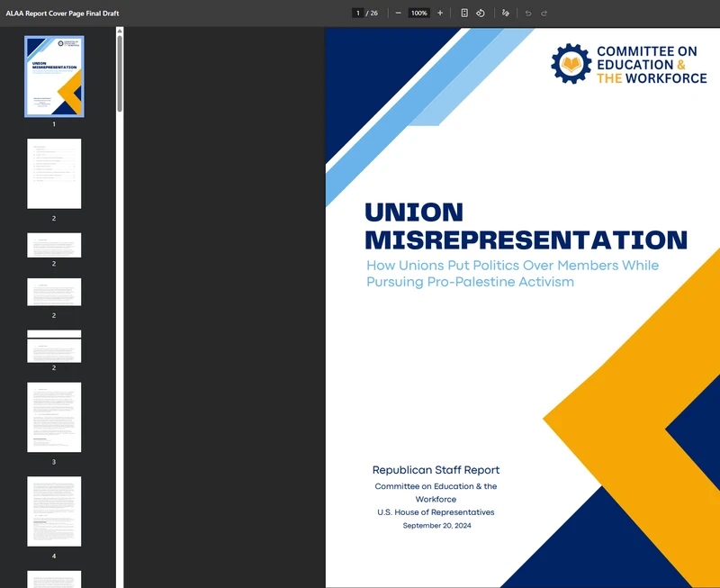
Task: Click the rotate counterclockwise icon
Action: click(481, 13)
